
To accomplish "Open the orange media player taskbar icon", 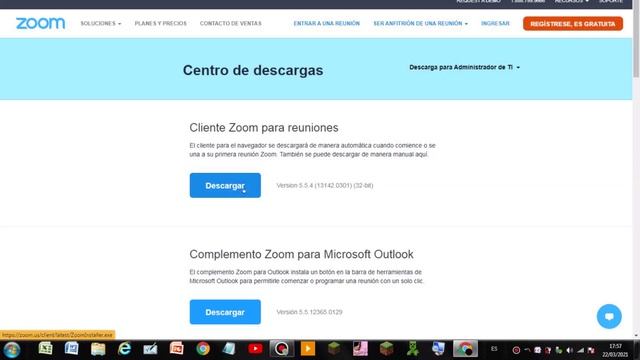I will [308, 349].
